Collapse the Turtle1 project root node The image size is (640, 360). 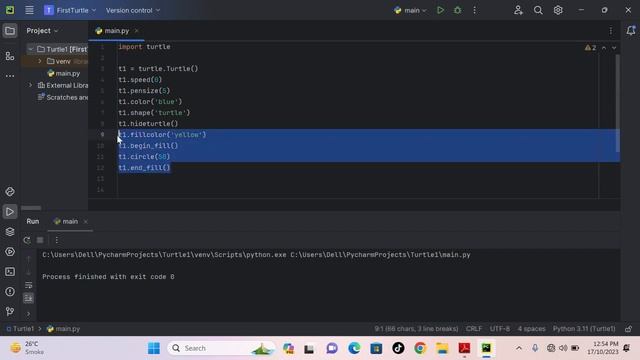coord(31,49)
